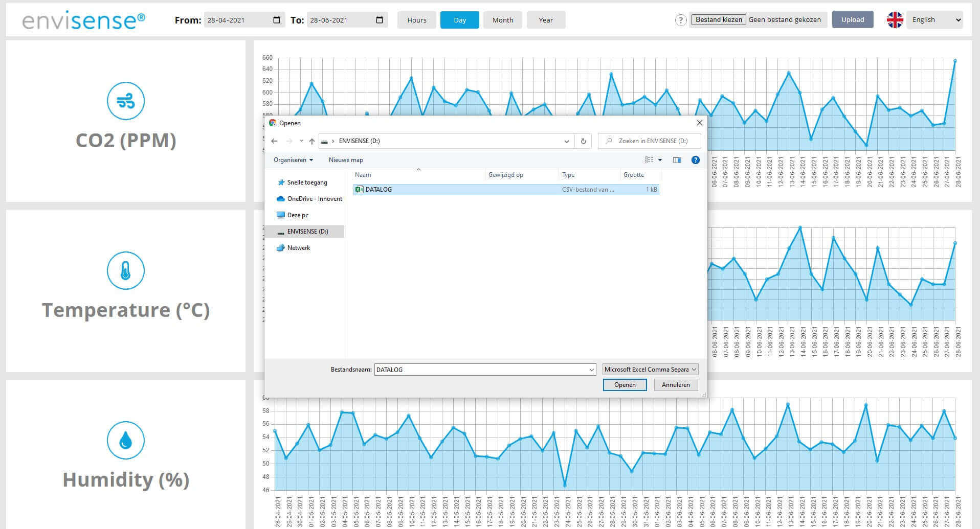This screenshot has height=529, width=980.
Task: Click Nieuwe map in dialog toolbar
Action: [x=346, y=160]
